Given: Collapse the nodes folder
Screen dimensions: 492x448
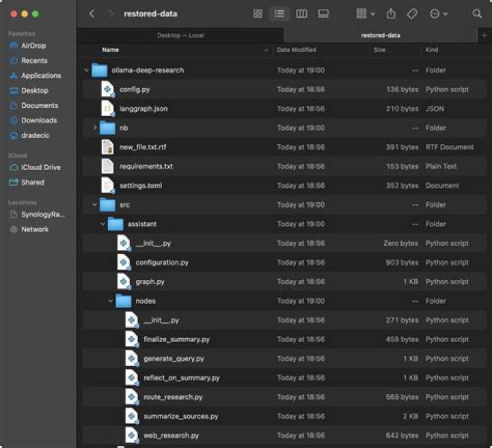Looking at the screenshot, I should (x=111, y=301).
